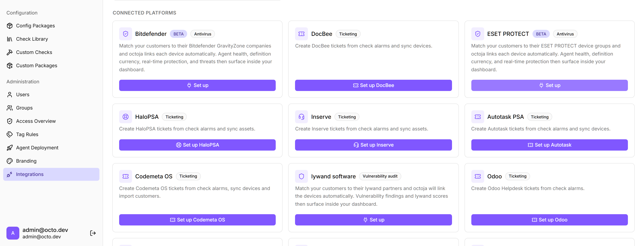This screenshot has height=246, width=644.
Task: Click the Autotask PSA card title
Action: tap(505, 117)
